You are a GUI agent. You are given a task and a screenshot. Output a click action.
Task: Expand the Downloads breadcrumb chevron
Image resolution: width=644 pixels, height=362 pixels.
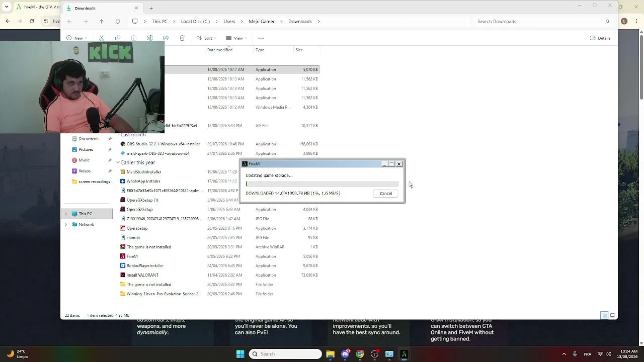(x=318, y=22)
